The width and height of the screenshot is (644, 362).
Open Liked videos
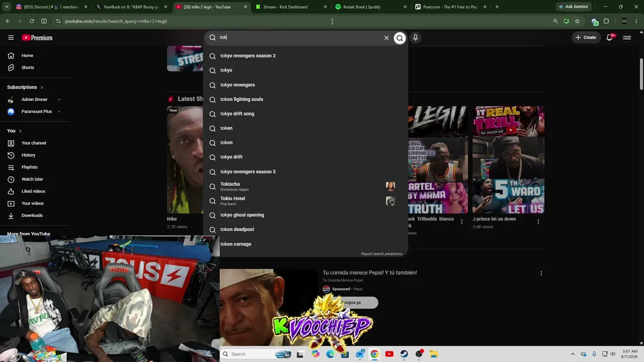click(34, 191)
